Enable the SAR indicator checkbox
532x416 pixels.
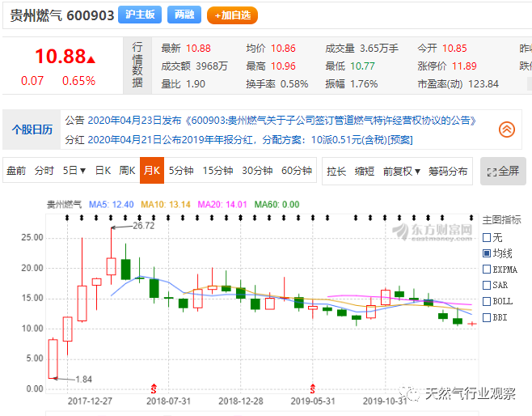pyautogui.click(x=487, y=285)
